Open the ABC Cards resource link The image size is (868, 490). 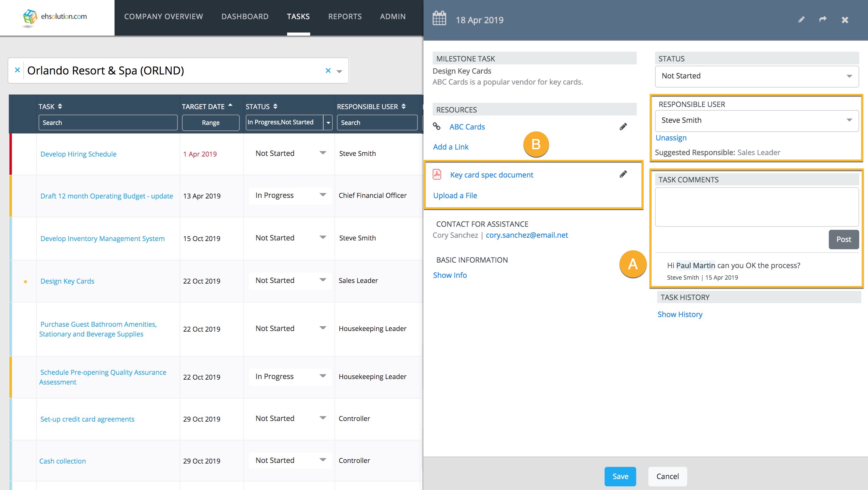(467, 127)
